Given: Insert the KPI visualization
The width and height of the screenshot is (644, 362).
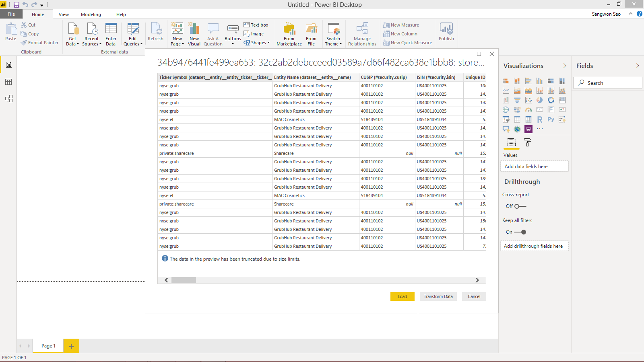Looking at the screenshot, I should click(x=562, y=110).
